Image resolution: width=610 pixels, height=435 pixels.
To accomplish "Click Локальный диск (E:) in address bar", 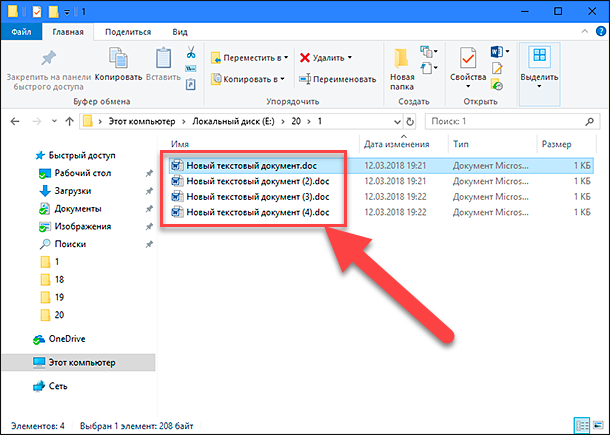I will [x=233, y=121].
